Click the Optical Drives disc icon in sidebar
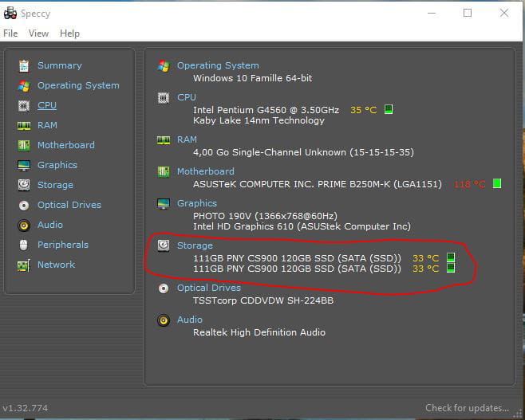This screenshot has height=420, width=525. pos(24,205)
